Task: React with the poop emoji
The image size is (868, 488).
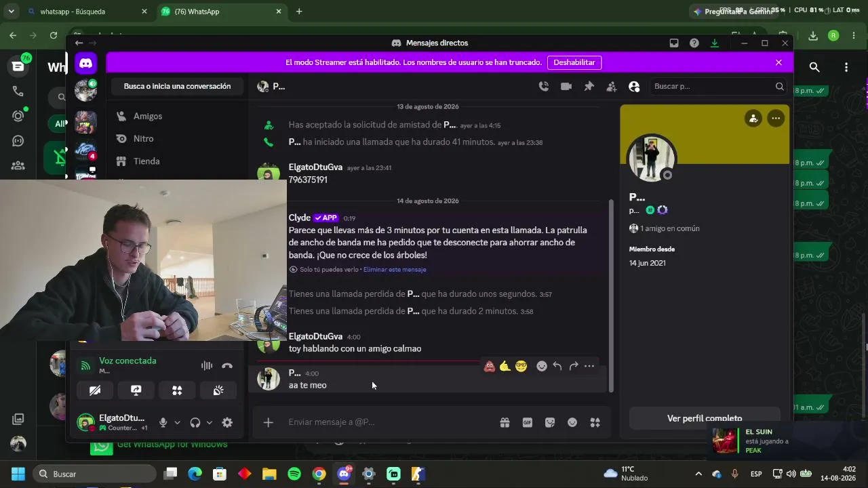Action: pos(490,366)
